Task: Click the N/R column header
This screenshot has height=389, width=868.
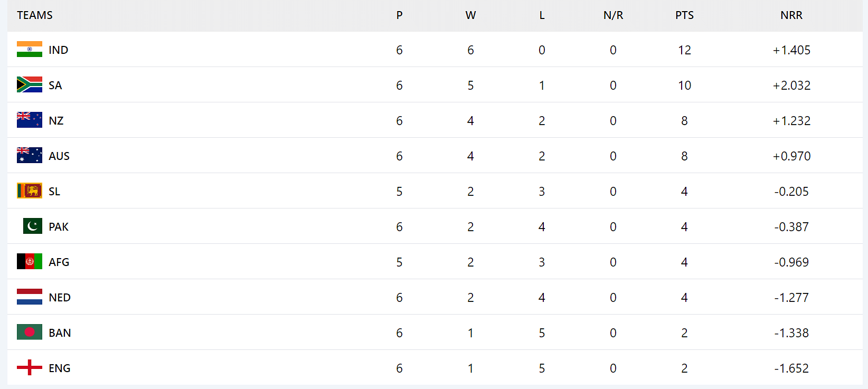Action: point(613,15)
